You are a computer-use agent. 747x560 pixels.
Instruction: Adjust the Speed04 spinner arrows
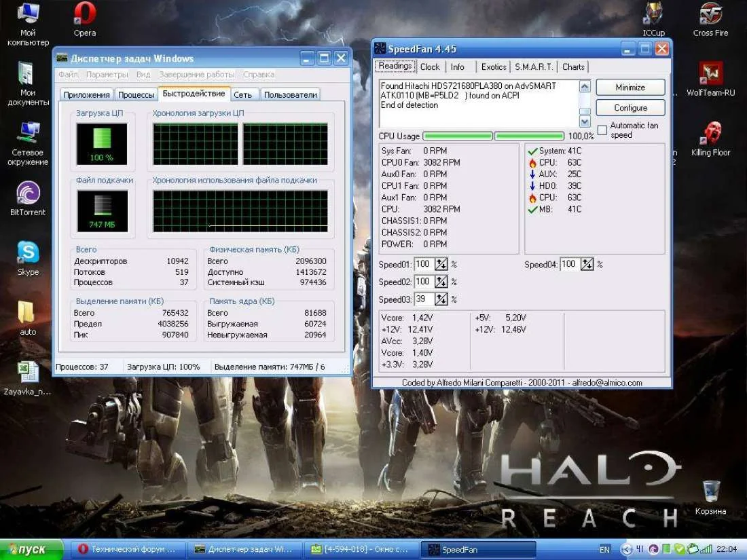pyautogui.click(x=587, y=265)
